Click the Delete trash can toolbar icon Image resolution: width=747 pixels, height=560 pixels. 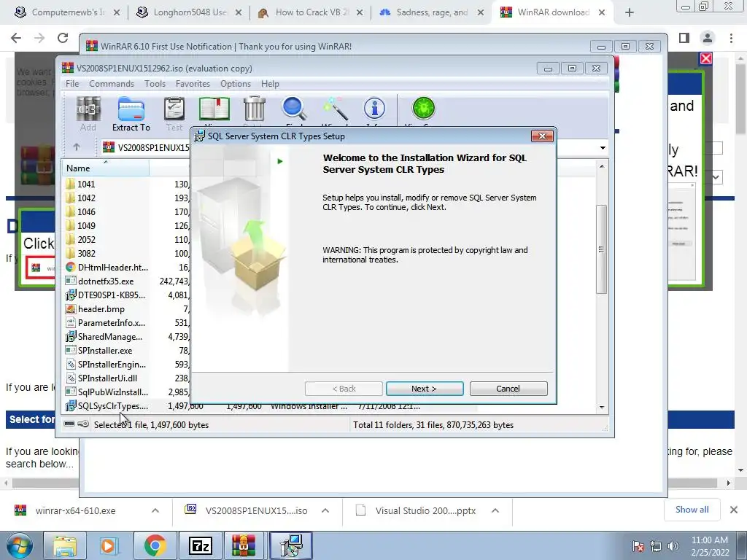[x=255, y=111]
